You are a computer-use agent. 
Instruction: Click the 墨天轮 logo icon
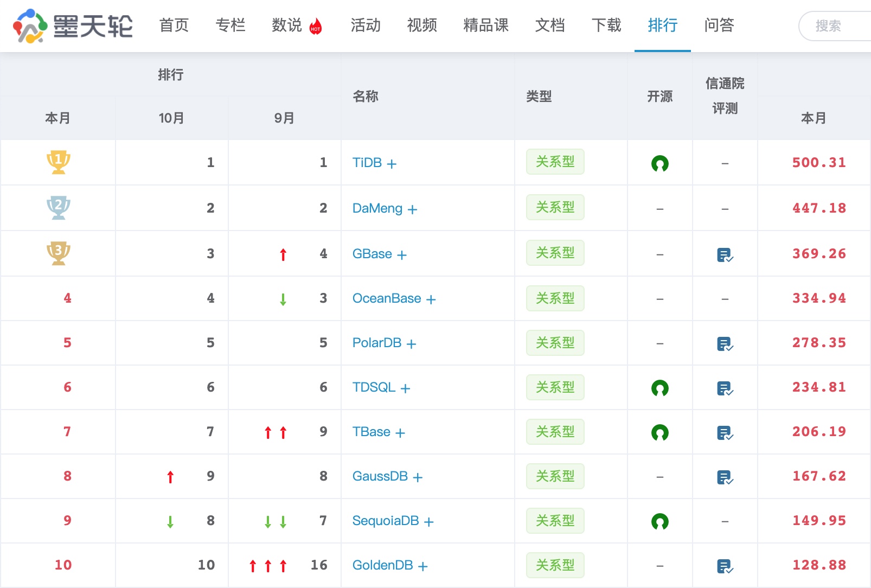click(x=30, y=26)
